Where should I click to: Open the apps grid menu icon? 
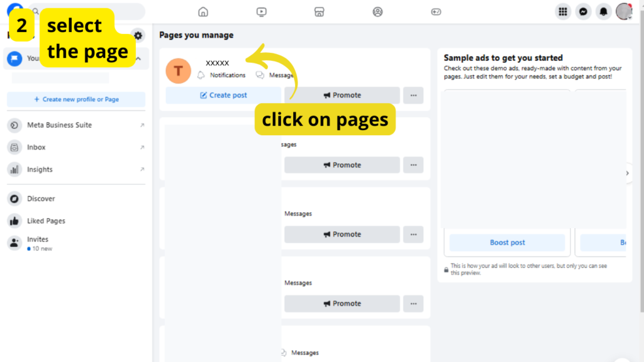(563, 12)
